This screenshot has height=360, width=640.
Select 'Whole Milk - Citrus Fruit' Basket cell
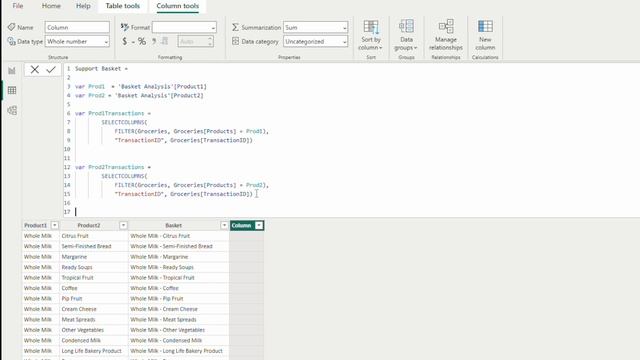[179, 236]
